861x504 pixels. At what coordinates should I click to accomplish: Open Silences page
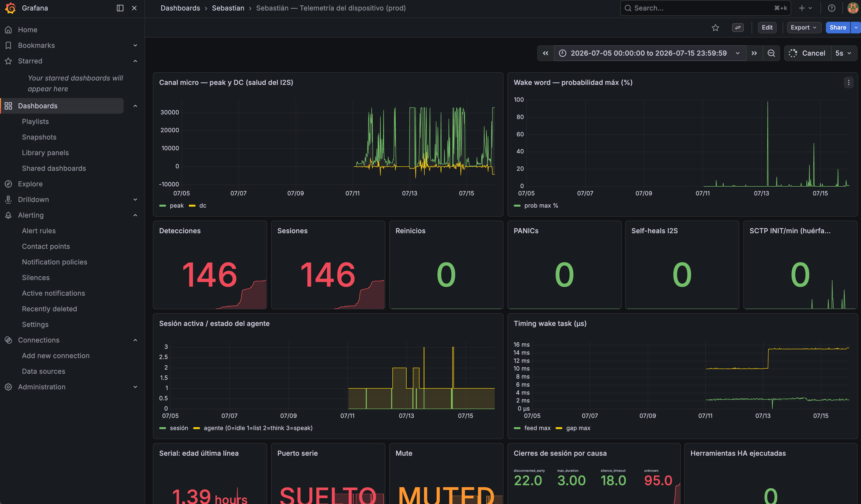(36, 278)
